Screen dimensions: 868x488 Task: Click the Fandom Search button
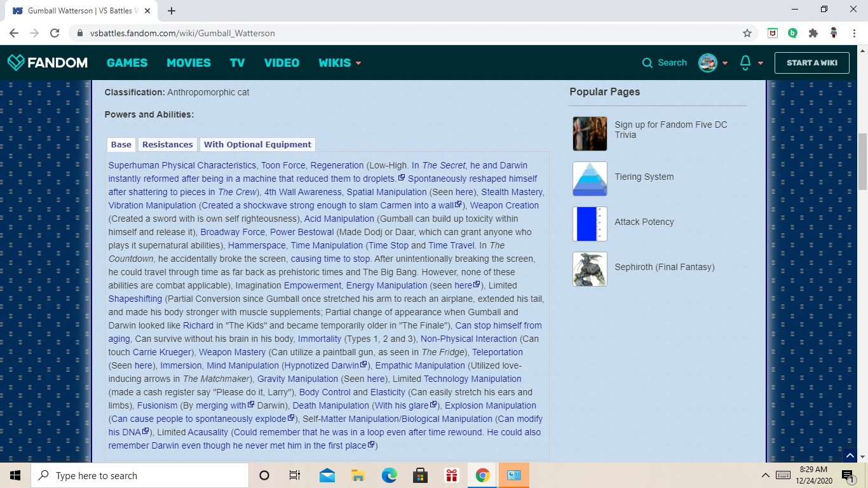point(665,63)
